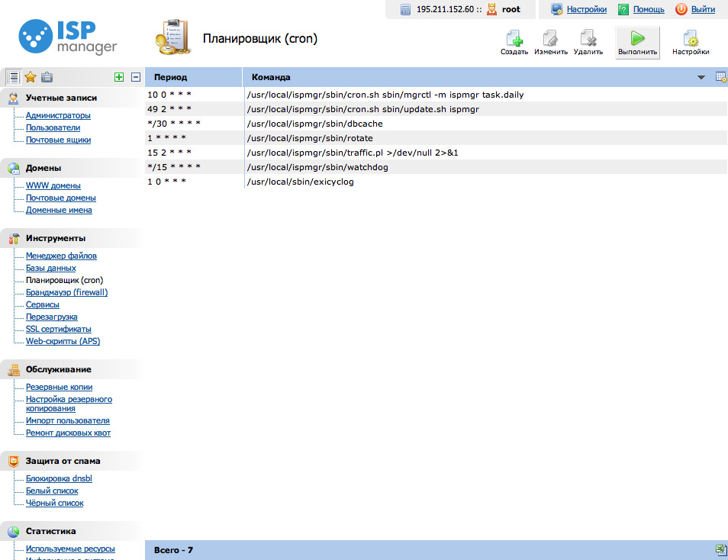Open the favorites star tab in sidebar
The width and height of the screenshot is (728, 560).
click(31, 77)
